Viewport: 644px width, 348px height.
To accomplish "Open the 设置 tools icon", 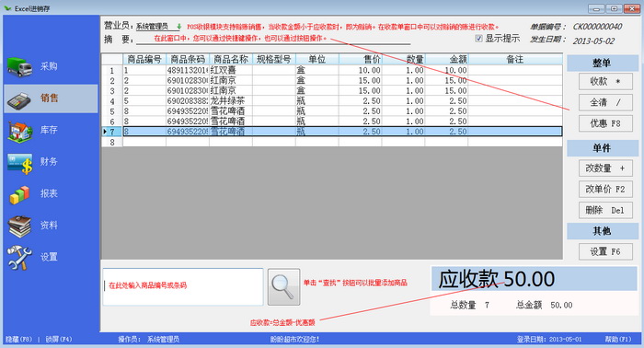I will click(19, 258).
